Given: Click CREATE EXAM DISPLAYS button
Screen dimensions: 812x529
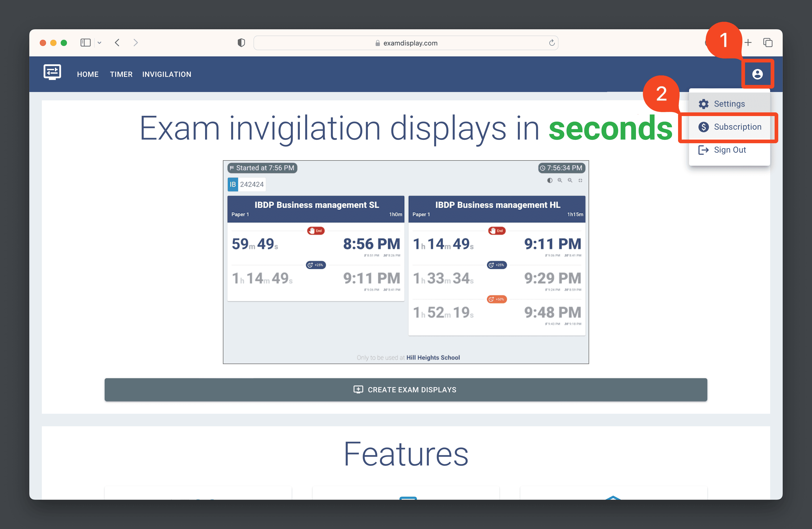Looking at the screenshot, I should pos(406,390).
